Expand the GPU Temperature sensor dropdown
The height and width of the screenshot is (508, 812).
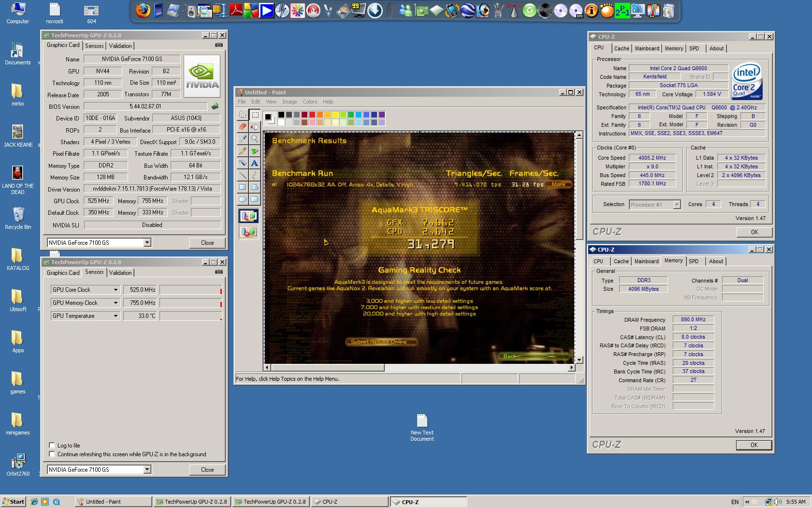pos(116,315)
